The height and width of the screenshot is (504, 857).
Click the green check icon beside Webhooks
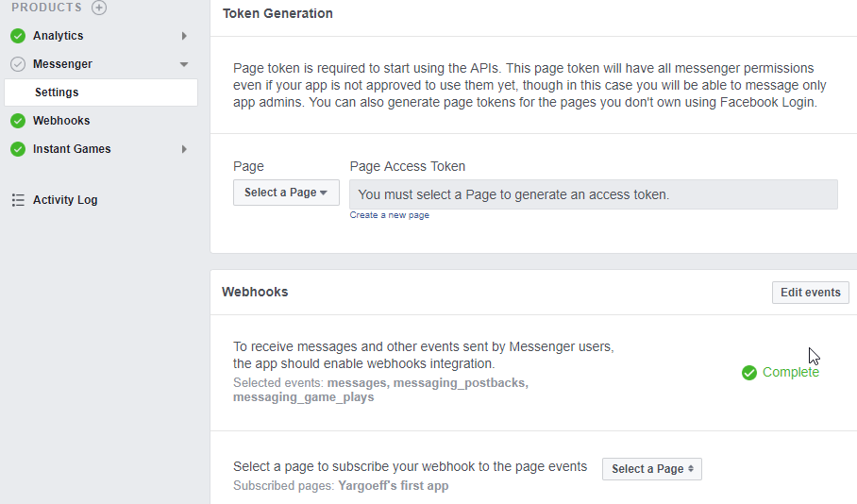18,121
